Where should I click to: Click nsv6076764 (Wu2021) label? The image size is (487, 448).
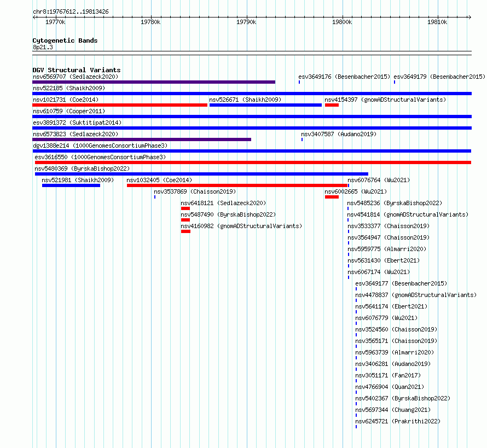pos(379,180)
